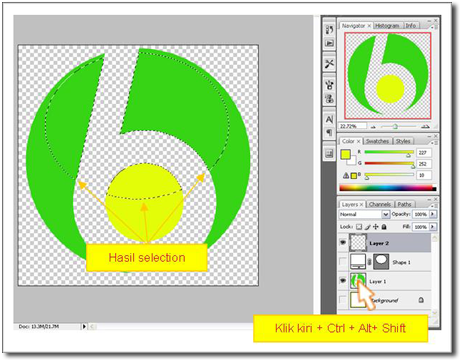The height and width of the screenshot is (361, 460).
Task: Click the Shape 1 mask link icon
Action: coord(369,262)
